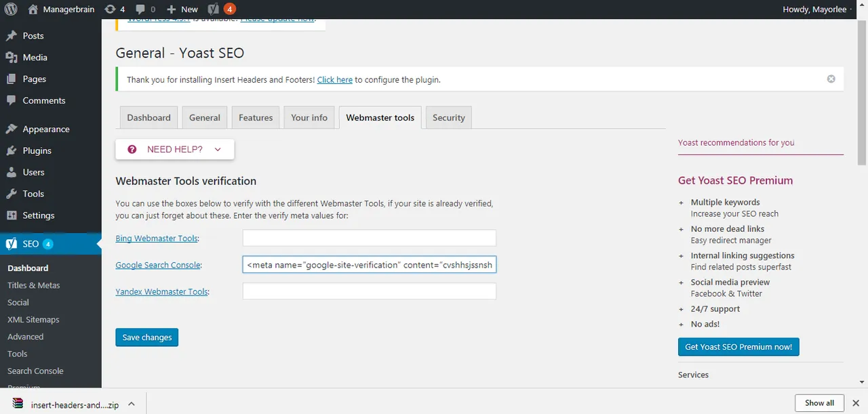This screenshot has height=414, width=868.
Task: Open XML Sitemaps submenu
Action: coord(33,320)
